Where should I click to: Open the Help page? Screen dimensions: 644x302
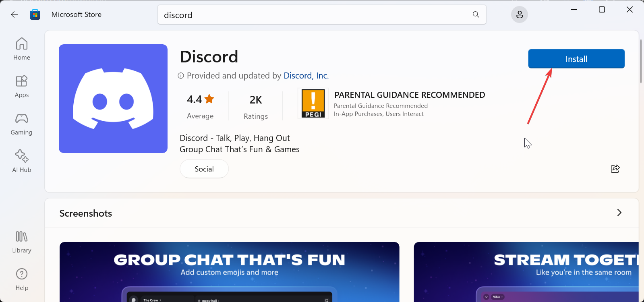[22, 279]
